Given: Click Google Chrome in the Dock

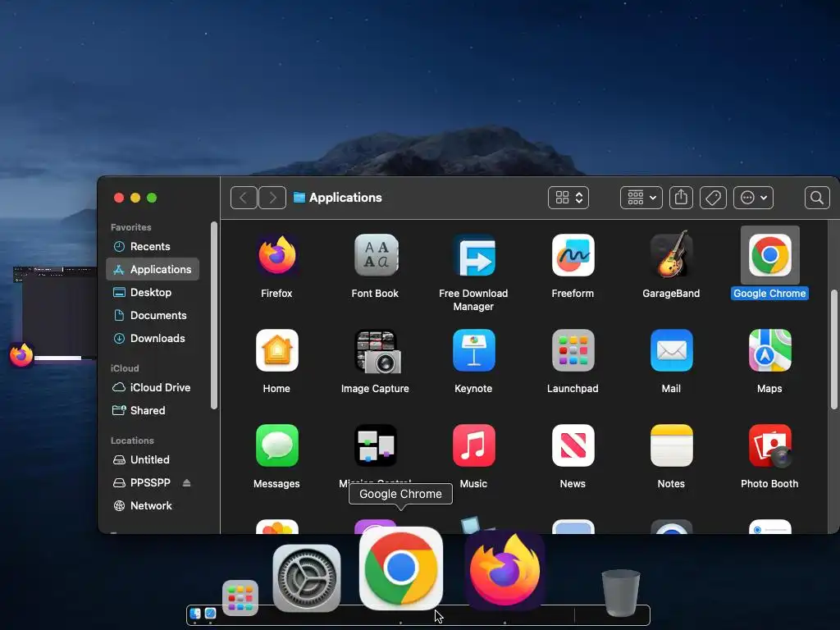Looking at the screenshot, I should click(400, 568).
